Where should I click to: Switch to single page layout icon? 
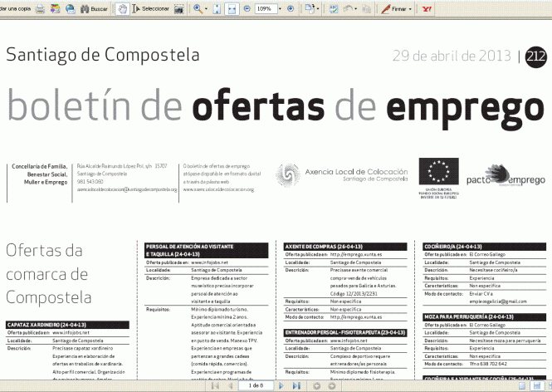(x=522, y=386)
